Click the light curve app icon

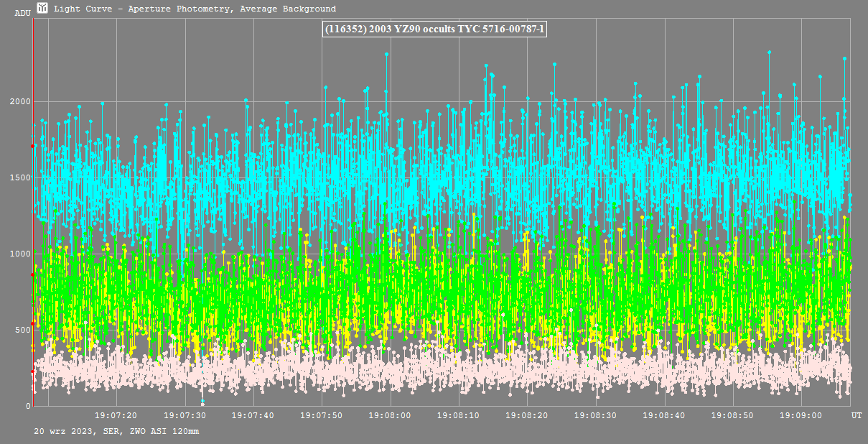coord(42,8)
